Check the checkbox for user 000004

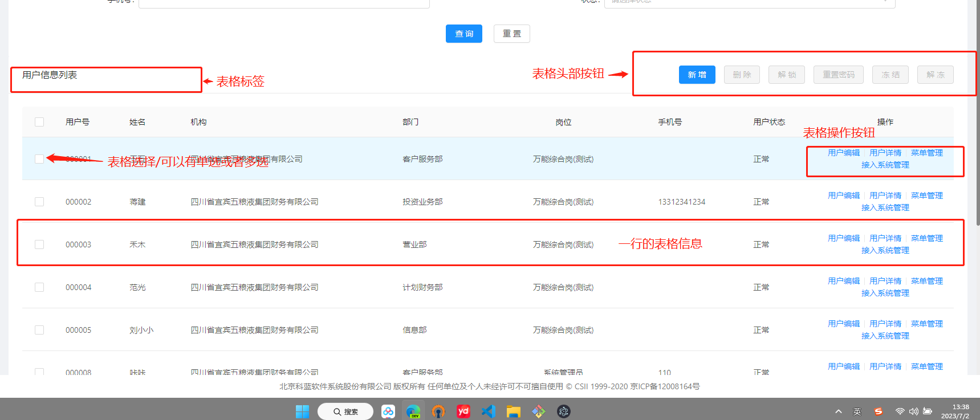(39, 287)
